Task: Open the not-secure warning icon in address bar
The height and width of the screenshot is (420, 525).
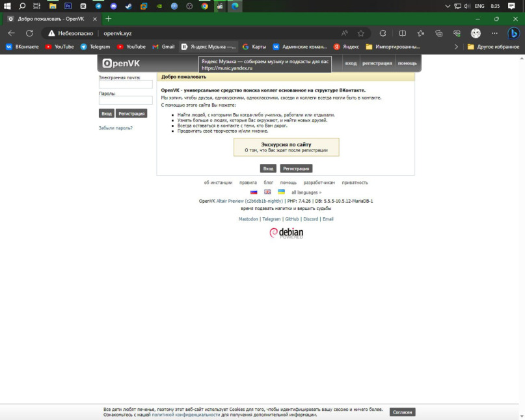Action: (x=51, y=33)
